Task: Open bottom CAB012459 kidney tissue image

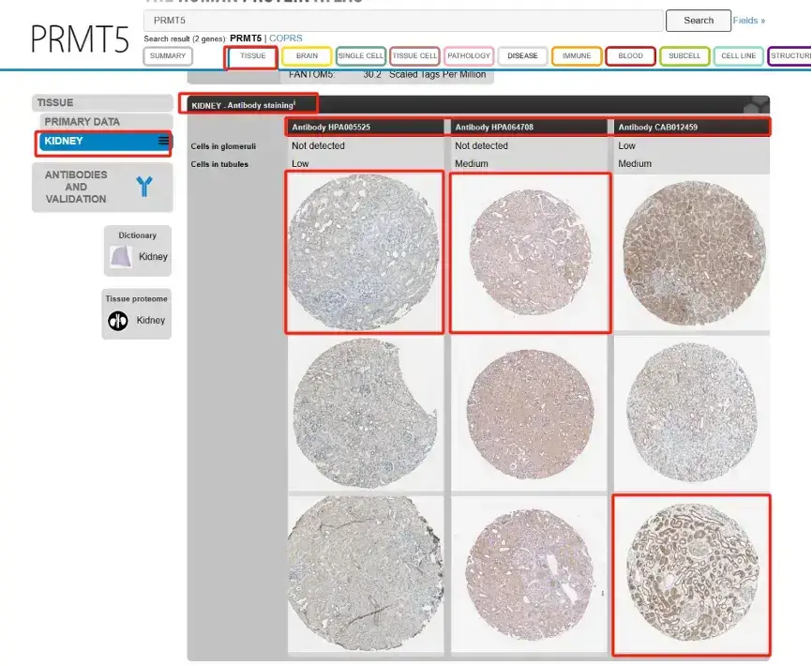Action: point(691,574)
